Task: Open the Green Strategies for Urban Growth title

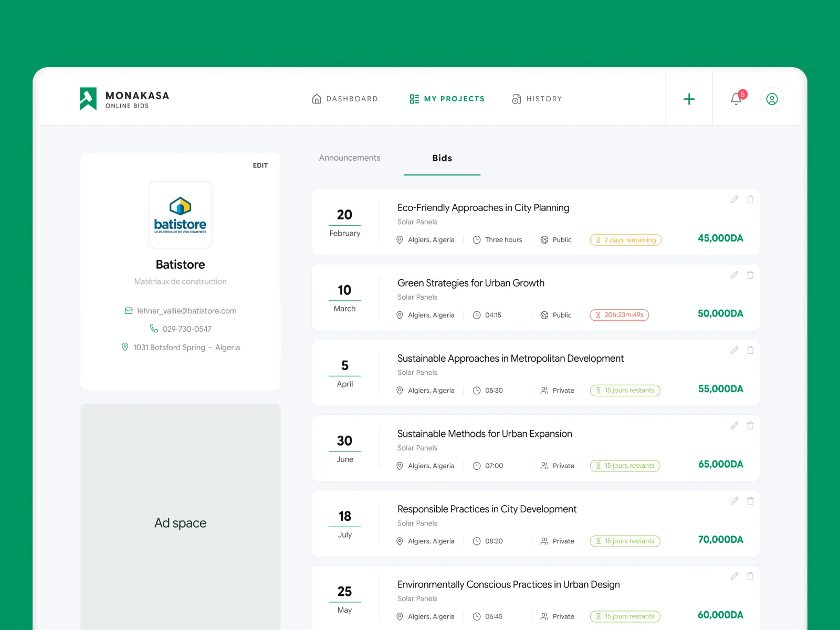Action: coord(470,283)
